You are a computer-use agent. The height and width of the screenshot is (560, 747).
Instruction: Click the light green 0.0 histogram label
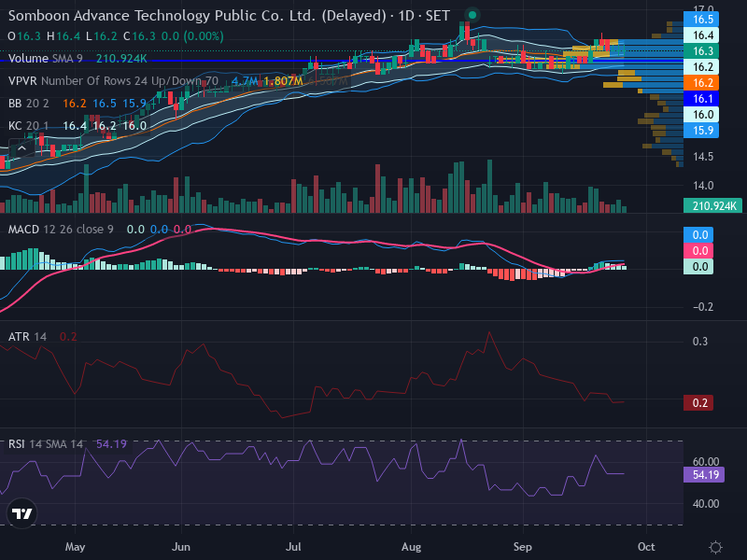(x=698, y=266)
